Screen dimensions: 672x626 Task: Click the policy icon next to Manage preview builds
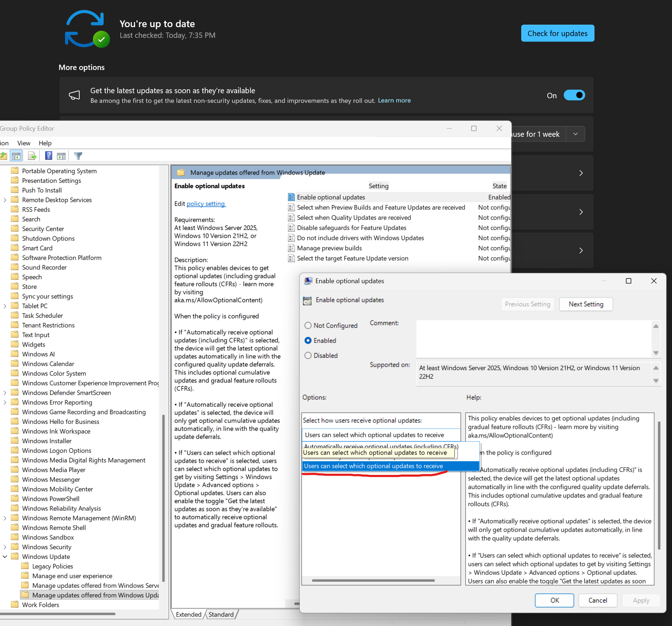[292, 248]
